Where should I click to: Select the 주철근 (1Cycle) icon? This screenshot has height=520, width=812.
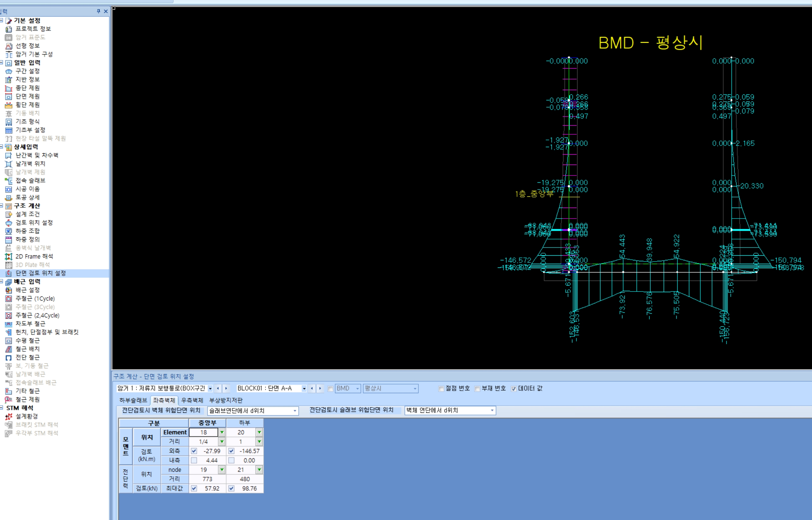coord(9,299)
